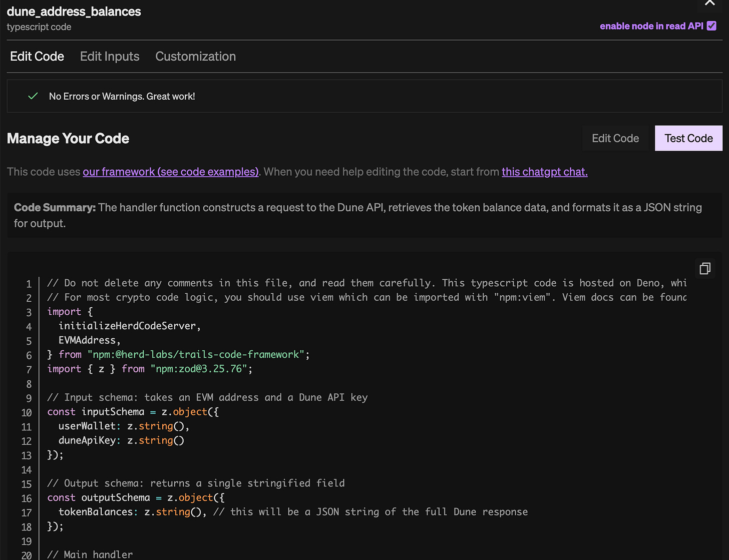Select the Edit Code tab
The width and height of the screenshot is (729, 560).
[37, 57]
